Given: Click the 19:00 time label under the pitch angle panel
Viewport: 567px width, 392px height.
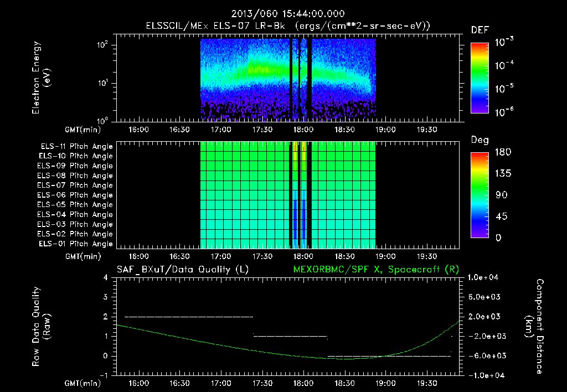Looking at the screenshot, I should pos(385,257).
